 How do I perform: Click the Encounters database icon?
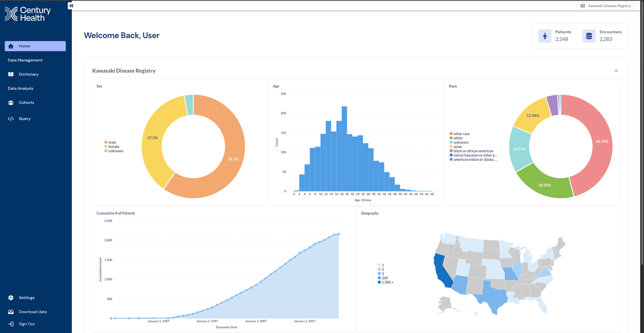(x=589, y=36)
